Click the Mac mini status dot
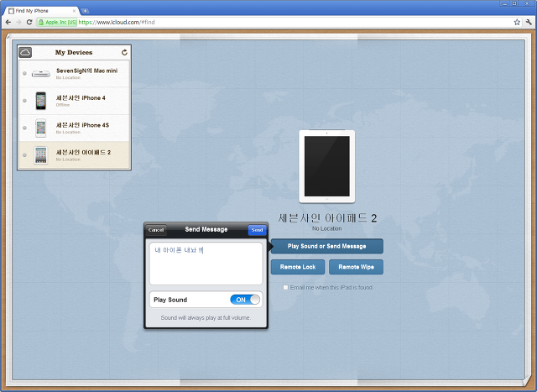The height and width of the screenshot is (392, 537). [x=24, y=73]
